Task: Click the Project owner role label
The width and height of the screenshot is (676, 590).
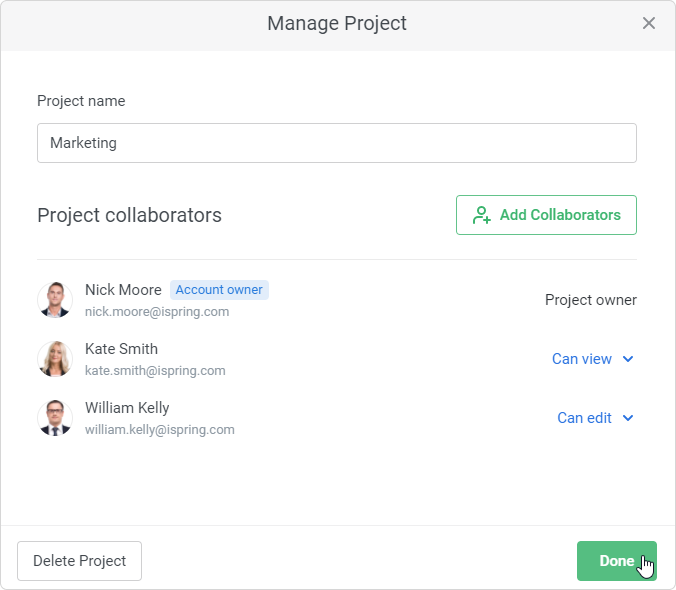Action: (591, 300)
